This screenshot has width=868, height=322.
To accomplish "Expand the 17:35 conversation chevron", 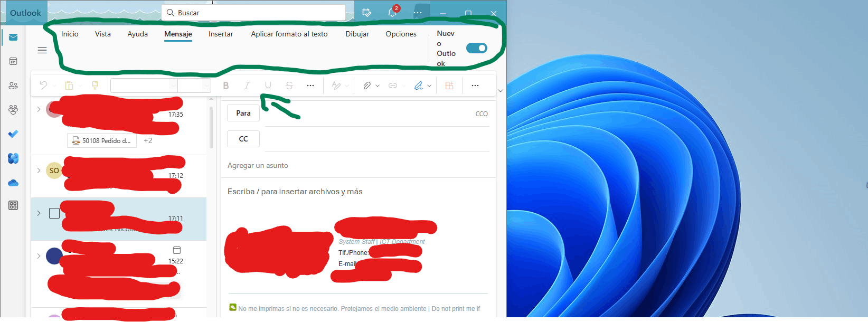I will tap(39, 109).
